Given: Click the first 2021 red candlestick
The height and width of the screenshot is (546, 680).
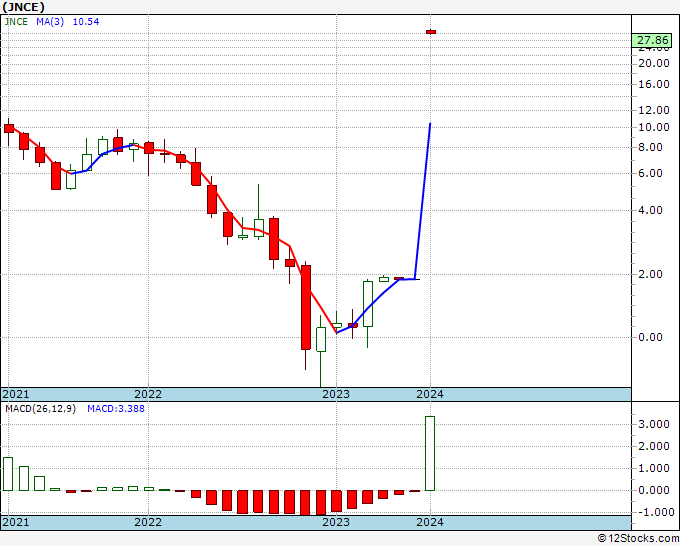Looking at the screenshot, I should (9, 128).
